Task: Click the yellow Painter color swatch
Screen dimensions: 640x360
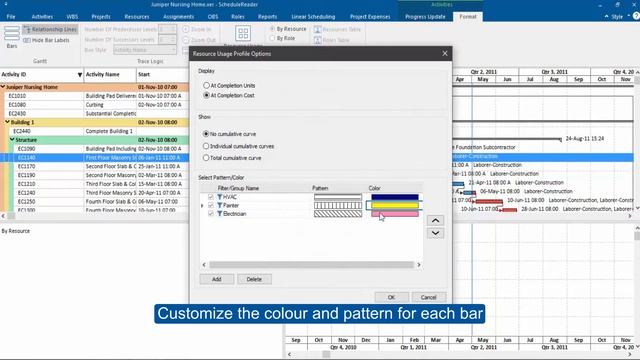Action: 395,205
